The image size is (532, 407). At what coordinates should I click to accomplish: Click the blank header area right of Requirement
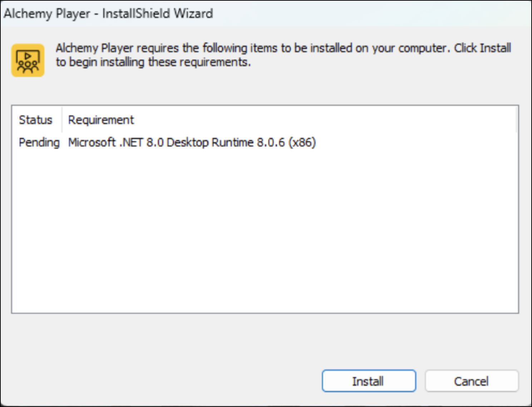coord(322,120)
